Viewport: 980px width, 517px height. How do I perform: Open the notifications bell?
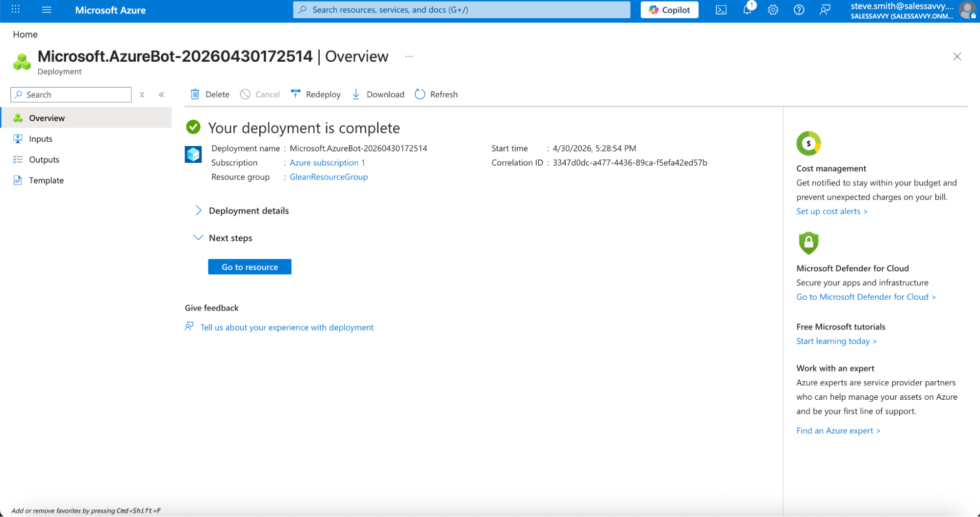(747, 10)
